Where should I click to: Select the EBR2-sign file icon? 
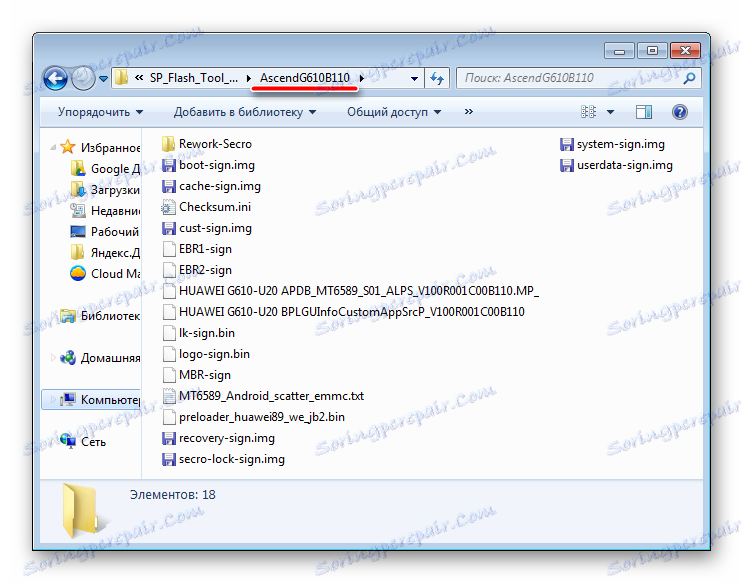[169, 270]
